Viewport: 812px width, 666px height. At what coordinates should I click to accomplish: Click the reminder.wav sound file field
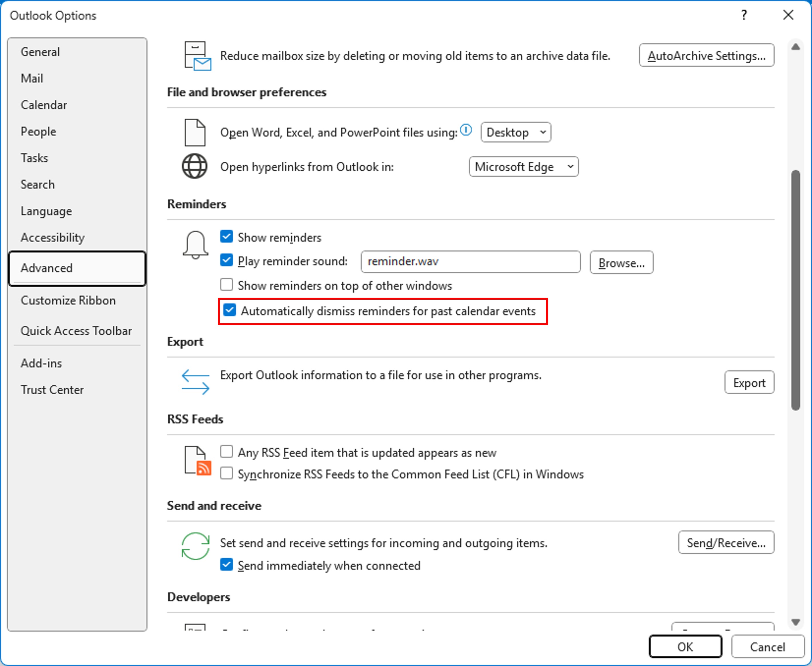(471, 262)
